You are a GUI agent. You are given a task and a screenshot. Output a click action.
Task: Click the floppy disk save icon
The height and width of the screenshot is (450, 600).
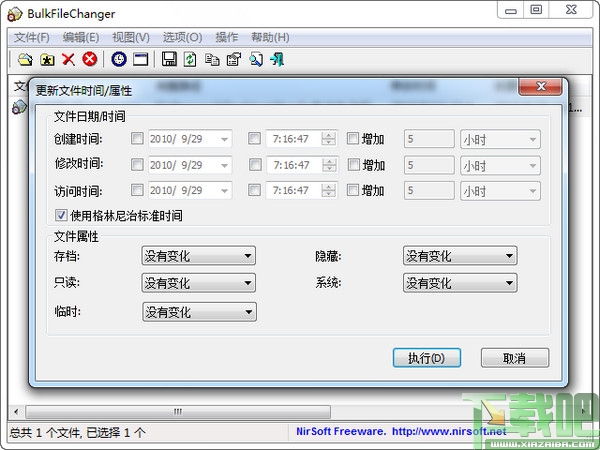click(169, 60)
